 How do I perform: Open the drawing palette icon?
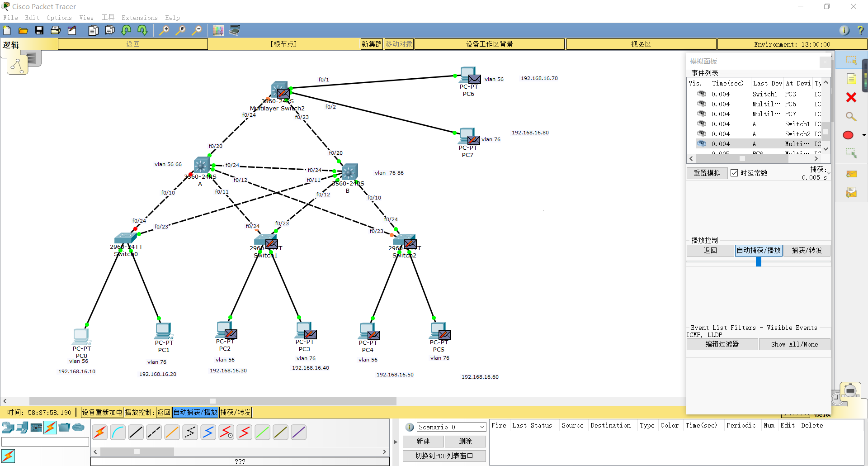pyautogui.click(x=218, y=30)
